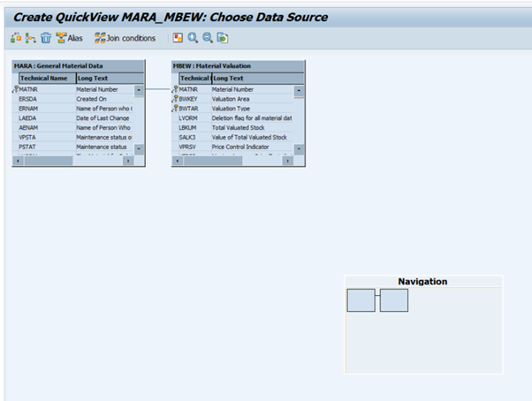Select the BWTAR Valuation Type row
Viewport: 532px width, 401px height.
click(232, 109)
